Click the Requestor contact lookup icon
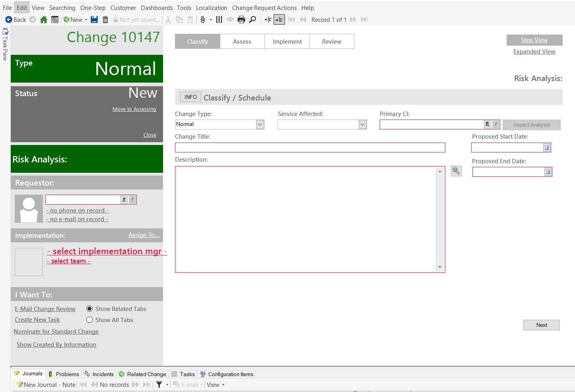Screen dimensions: 575x392 pos(124,199)
